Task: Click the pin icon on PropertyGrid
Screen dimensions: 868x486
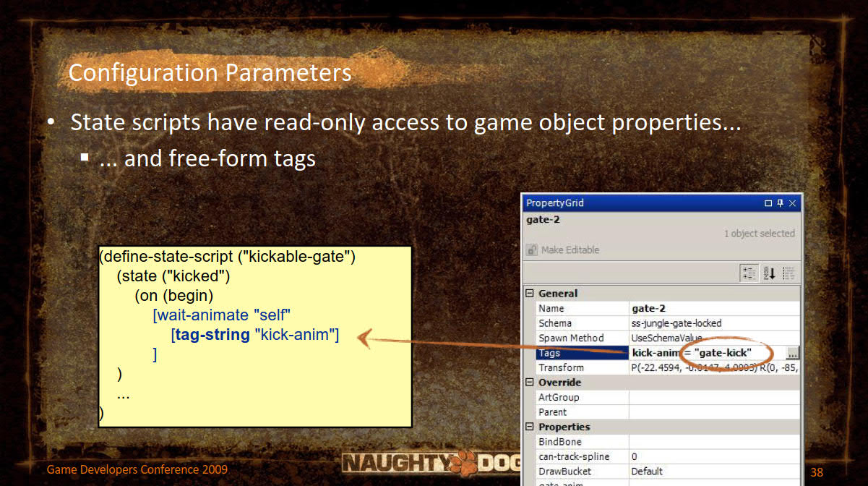Action: (780, 203)
